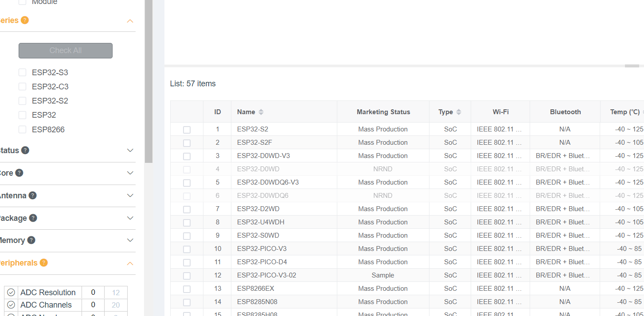This screenshot has height=316, width=644.
Task: Collapse the Peripherals filter section chevron
Action: [130, 263]
